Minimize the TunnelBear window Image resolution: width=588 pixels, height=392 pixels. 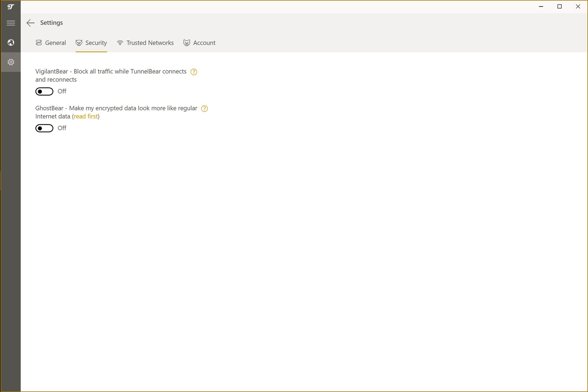(541, 6)
